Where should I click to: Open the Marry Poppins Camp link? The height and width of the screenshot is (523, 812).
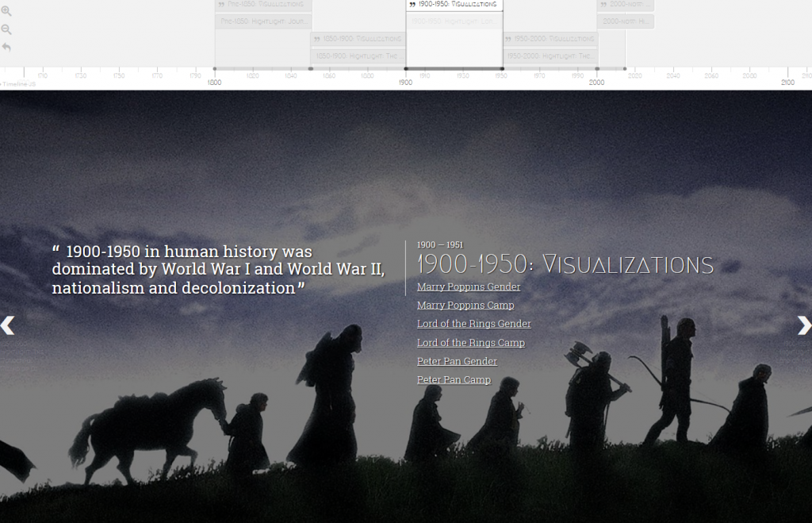[465, 306]
